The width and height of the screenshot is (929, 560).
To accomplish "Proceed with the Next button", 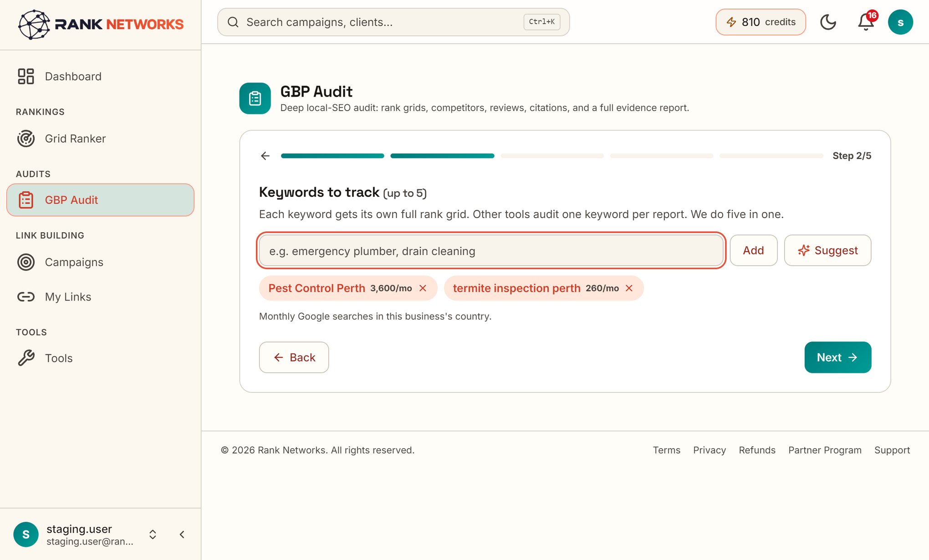I will (837, 357).
